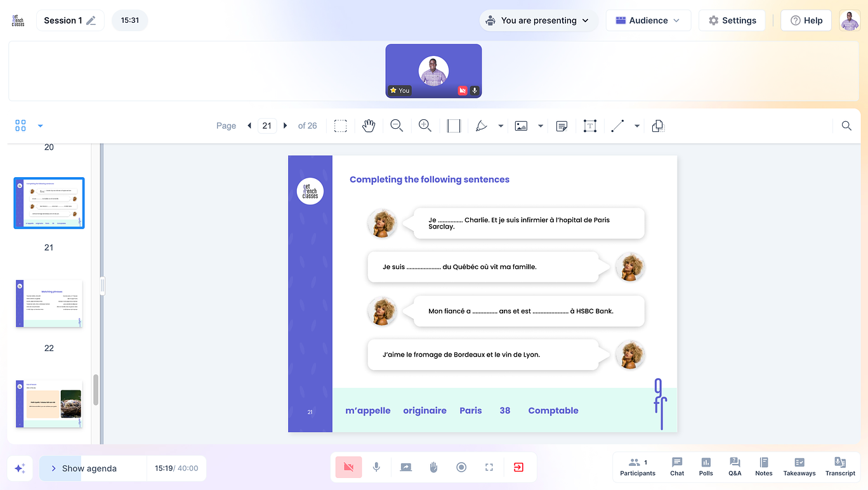Insert an image with the picture tool

[521, 126]
